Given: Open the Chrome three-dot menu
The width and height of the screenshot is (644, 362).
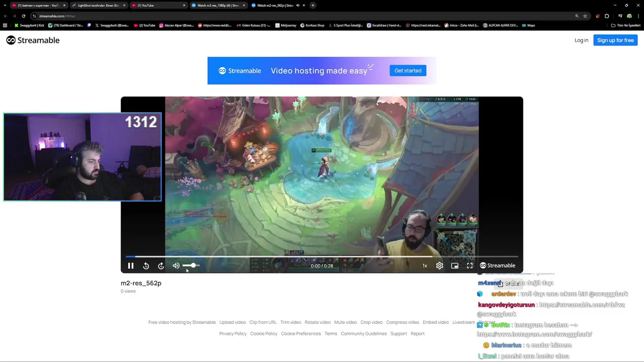Looking at the screenshot, I should (638, 16).
